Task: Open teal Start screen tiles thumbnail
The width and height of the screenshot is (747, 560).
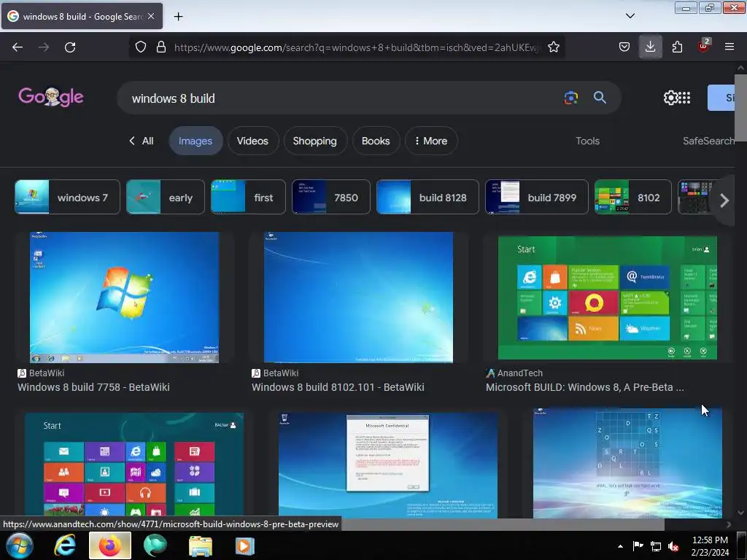Action: 134,464
